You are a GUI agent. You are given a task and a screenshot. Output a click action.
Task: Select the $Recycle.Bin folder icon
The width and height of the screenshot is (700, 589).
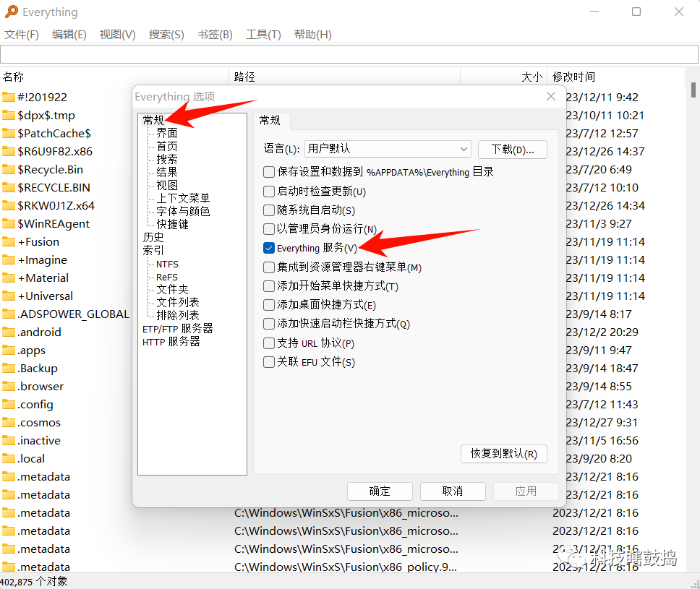pos(9,169)
